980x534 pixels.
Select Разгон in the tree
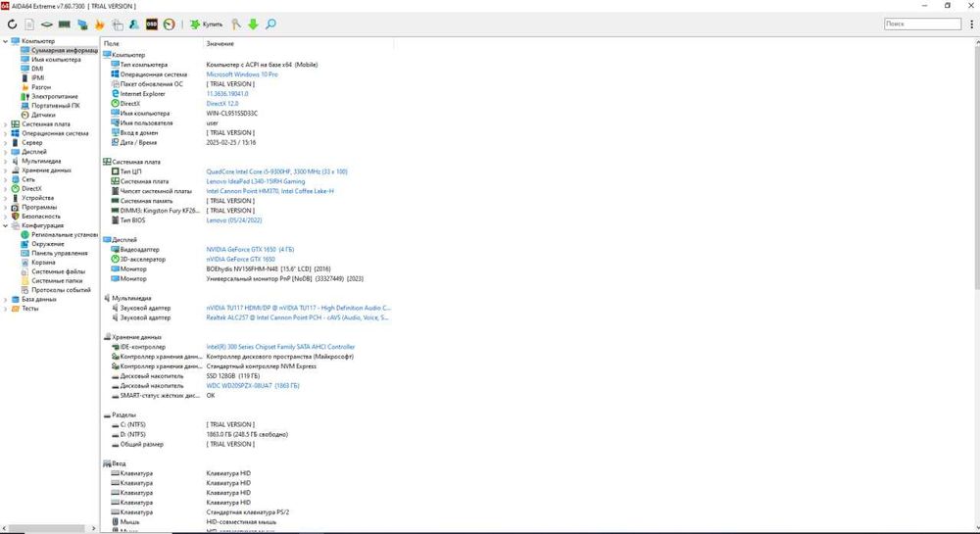tap(41, 87)
